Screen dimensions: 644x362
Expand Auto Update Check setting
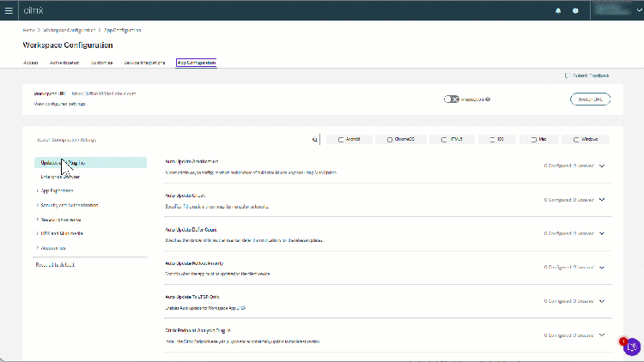pos(602,200)
